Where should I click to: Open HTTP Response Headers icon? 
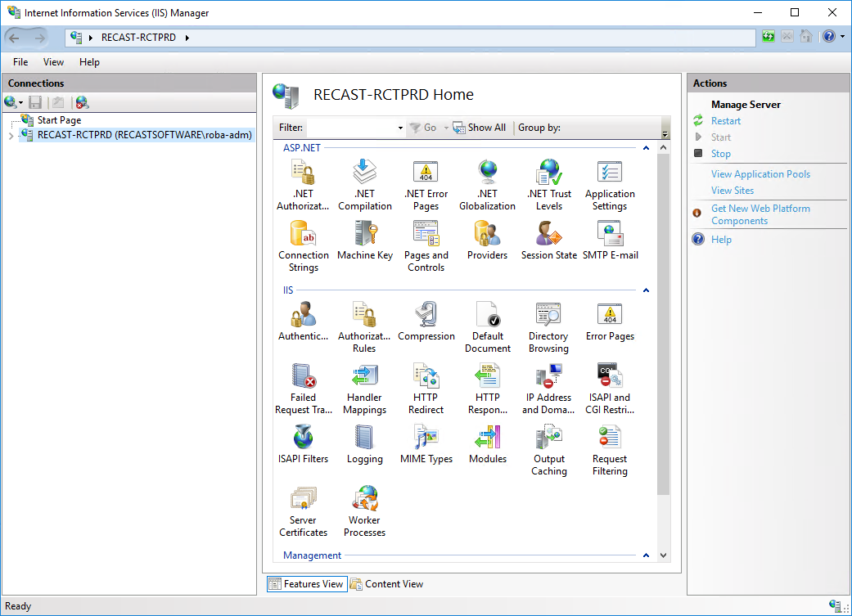[488, 389]
